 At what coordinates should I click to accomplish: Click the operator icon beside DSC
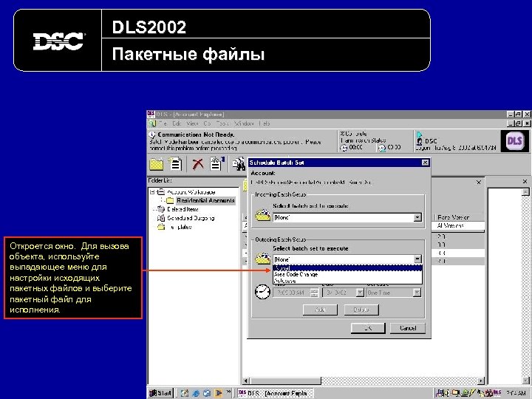(420, 141)
